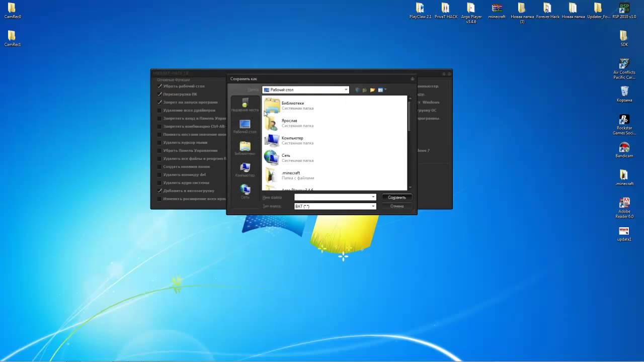This screenshot has width=644, height=362.
Task: Open Air Conflicts Pacific Carriers shortcut
Action: pyautogui.click(x=624, y=69)
